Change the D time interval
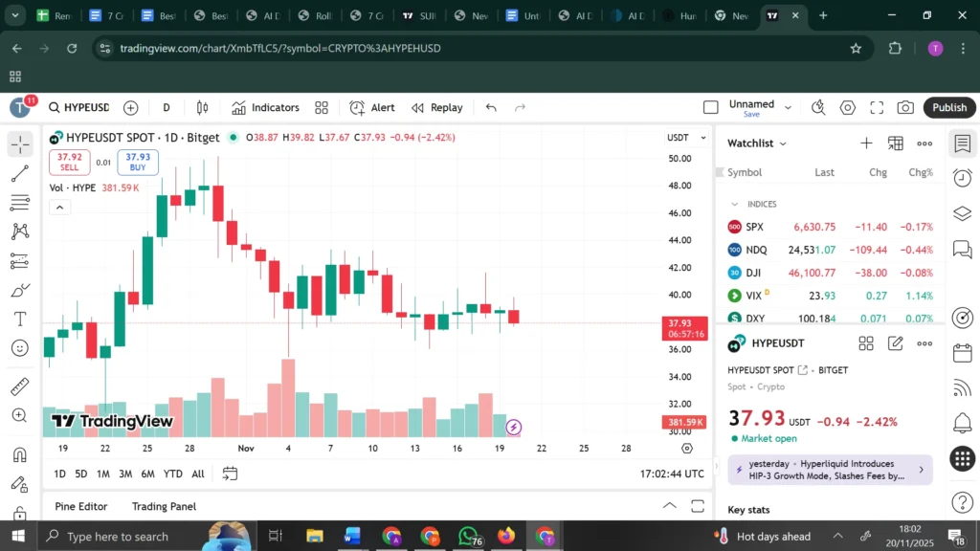 (x=167, y=107)
